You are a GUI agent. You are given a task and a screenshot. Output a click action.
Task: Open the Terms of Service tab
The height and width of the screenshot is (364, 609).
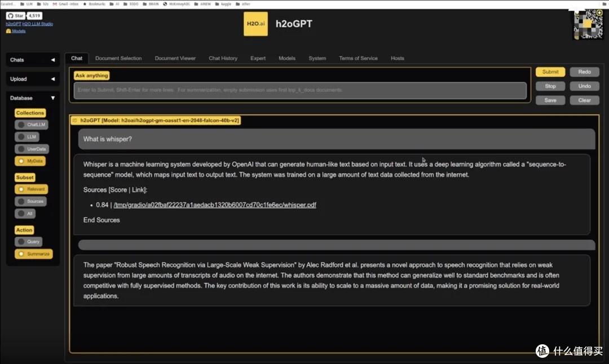pos(358,58)
